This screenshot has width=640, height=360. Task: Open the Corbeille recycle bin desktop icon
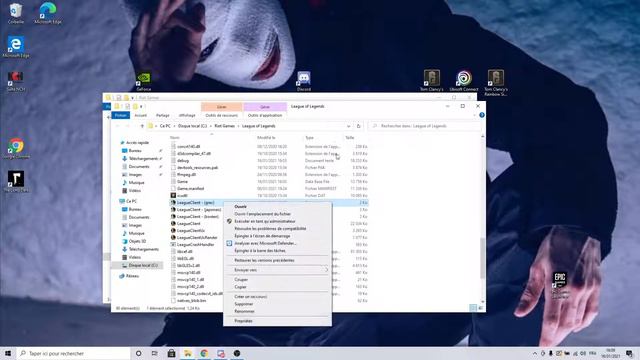click(x=16, y=13)
